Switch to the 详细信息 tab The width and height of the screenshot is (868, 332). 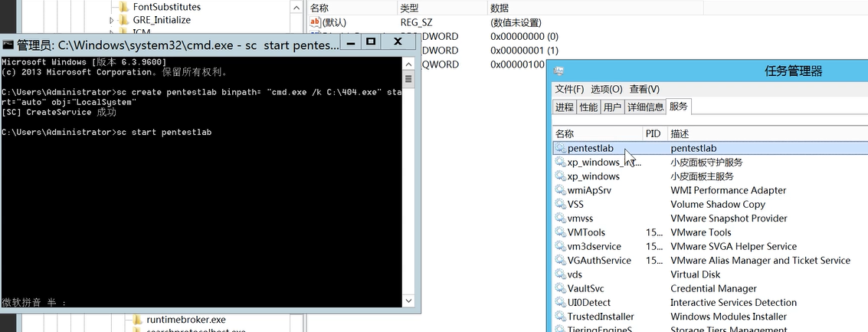click(x=645, y=107)
